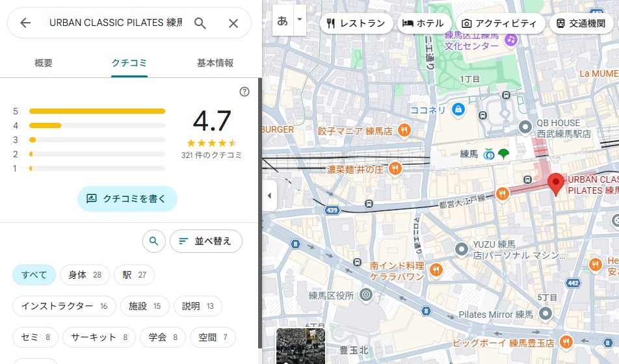Click the URBAN CLASSIC PILATES red map pin

(555, 183)
